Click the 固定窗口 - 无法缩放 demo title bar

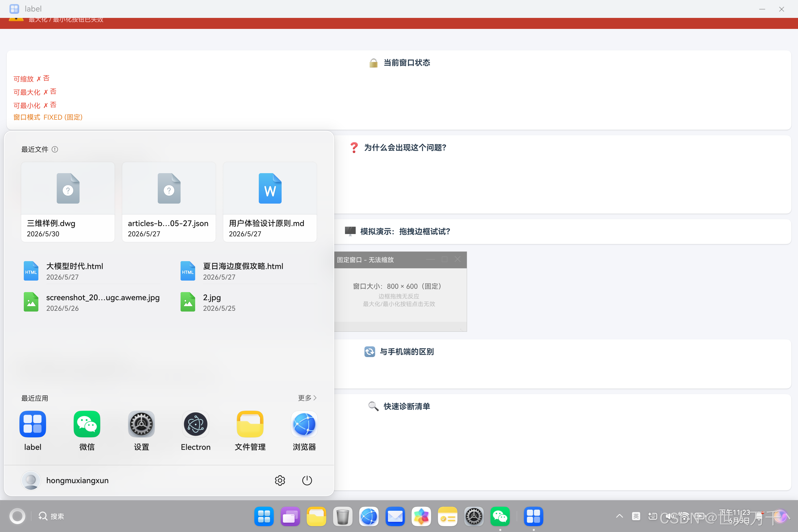tap(400, 260)
